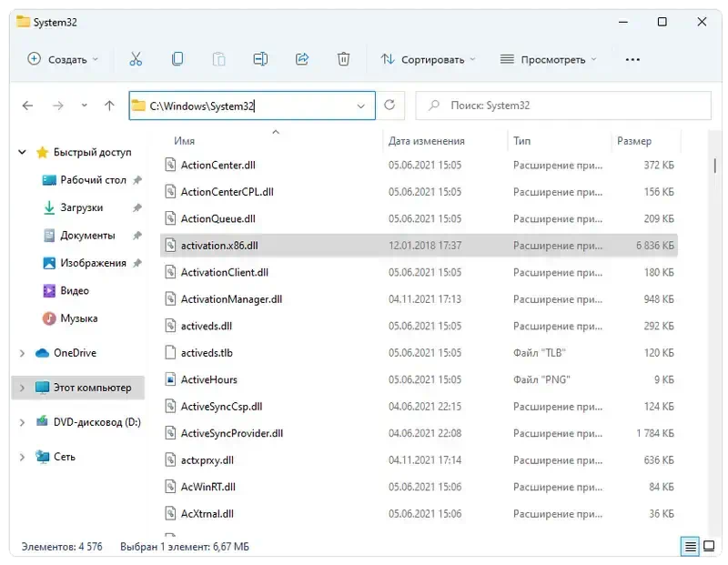The height and width of the screenshot is (565, 728).
Task: Open the three-dots more options menu
Action: click(632, 59)
